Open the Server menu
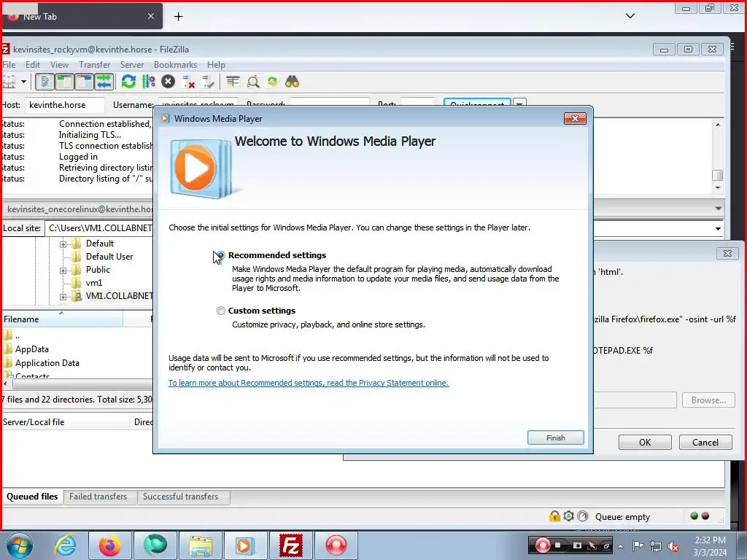Viewport: 747px width, 560px height. pos(132,65)
